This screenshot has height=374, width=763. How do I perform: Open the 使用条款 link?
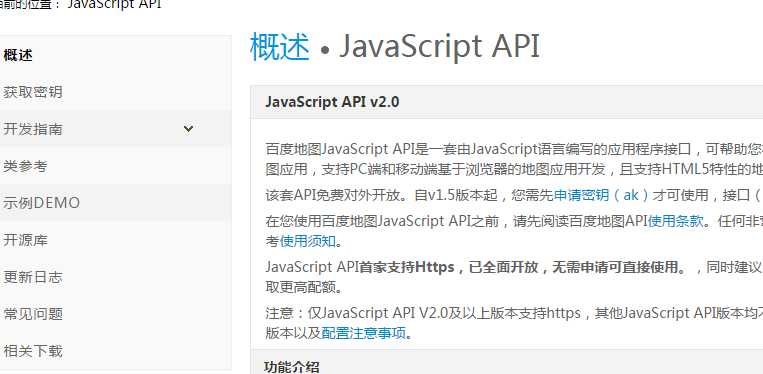click(x=675, y=221)
